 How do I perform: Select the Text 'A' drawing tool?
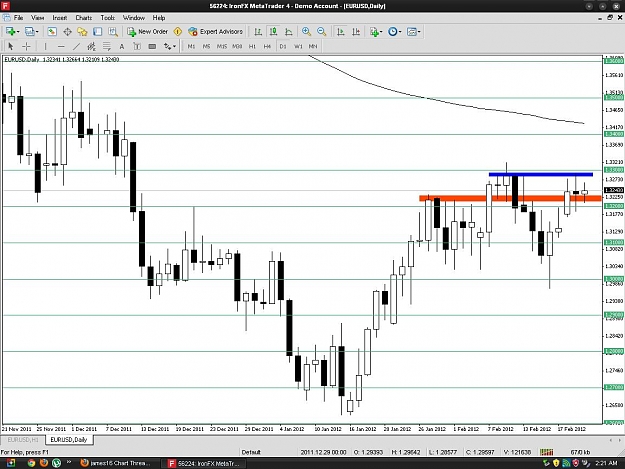(122, 46)
